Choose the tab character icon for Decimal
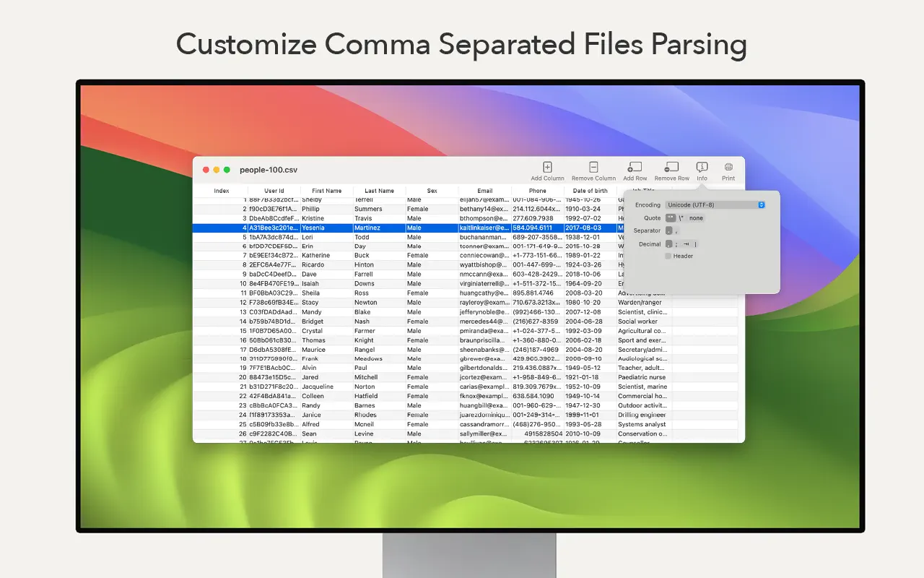924x578 pixels. click(x=686, y=243)
